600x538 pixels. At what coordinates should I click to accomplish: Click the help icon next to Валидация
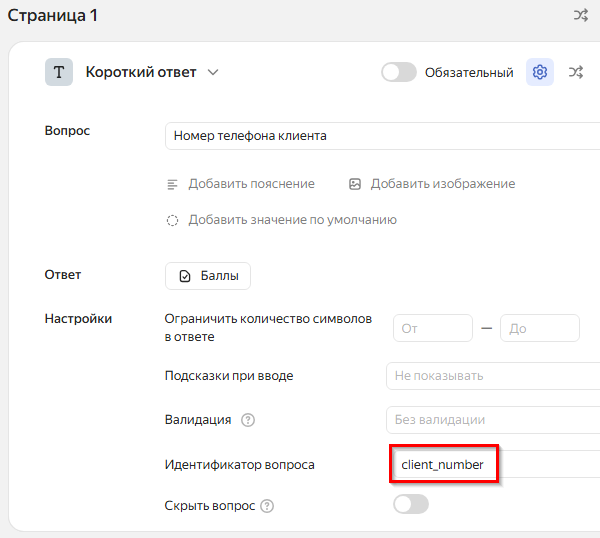[248, 420]
